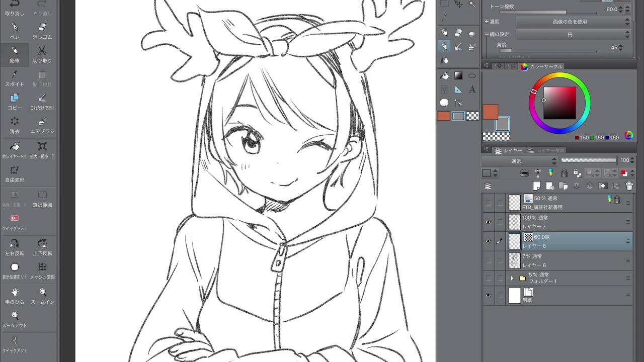Viewport: 644px width, 362px height.
Task: Open the 濃度 画像の色を使用 dropdown
Action: (x=573, y=22)
